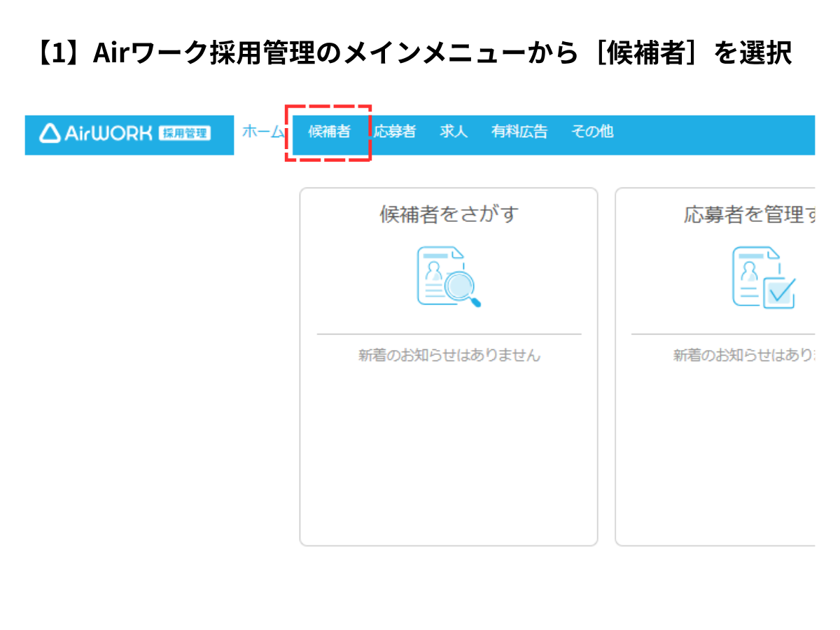Go to the ホーム menu tab

pos(262,132)
